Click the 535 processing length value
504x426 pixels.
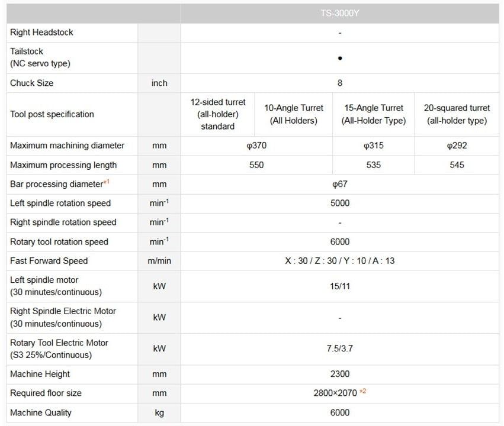374,165
